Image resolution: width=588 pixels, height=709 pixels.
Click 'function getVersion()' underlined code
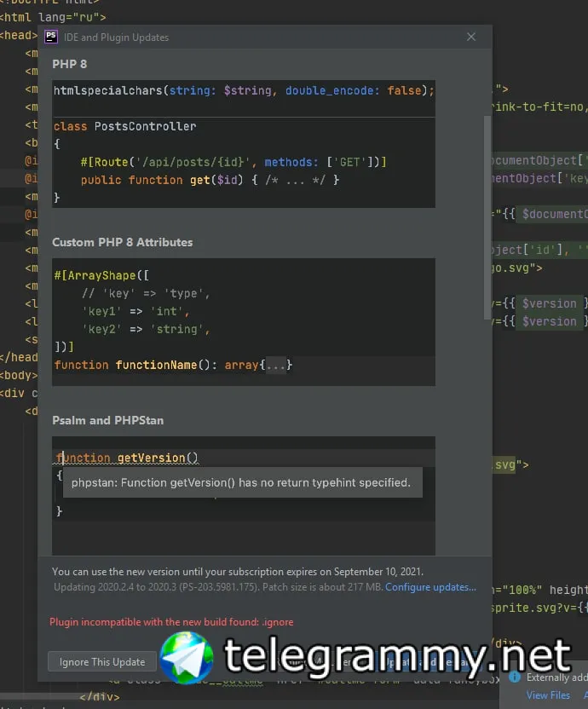[127, 458]
